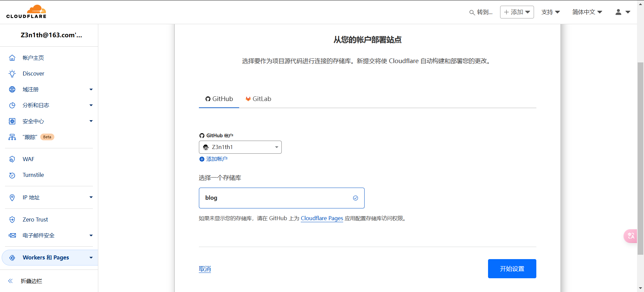Click the plus icon beside 添加帐户

[202, 159]
